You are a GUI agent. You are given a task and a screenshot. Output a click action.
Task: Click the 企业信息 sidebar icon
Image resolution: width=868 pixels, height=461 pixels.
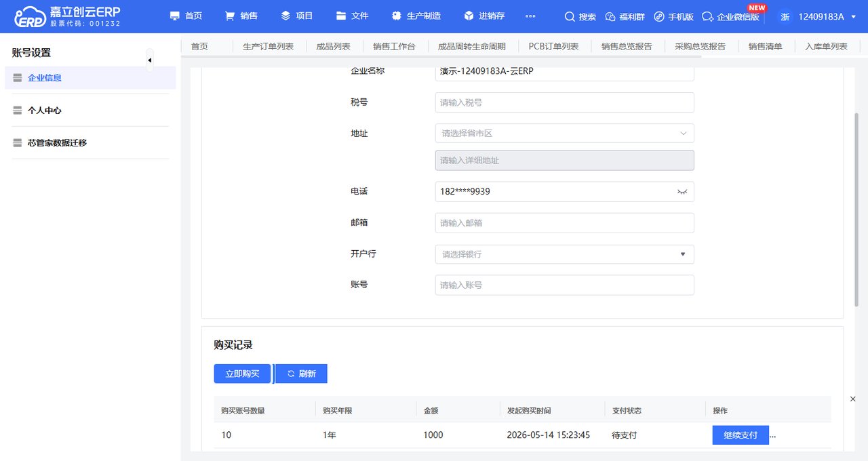coord(18,78)
